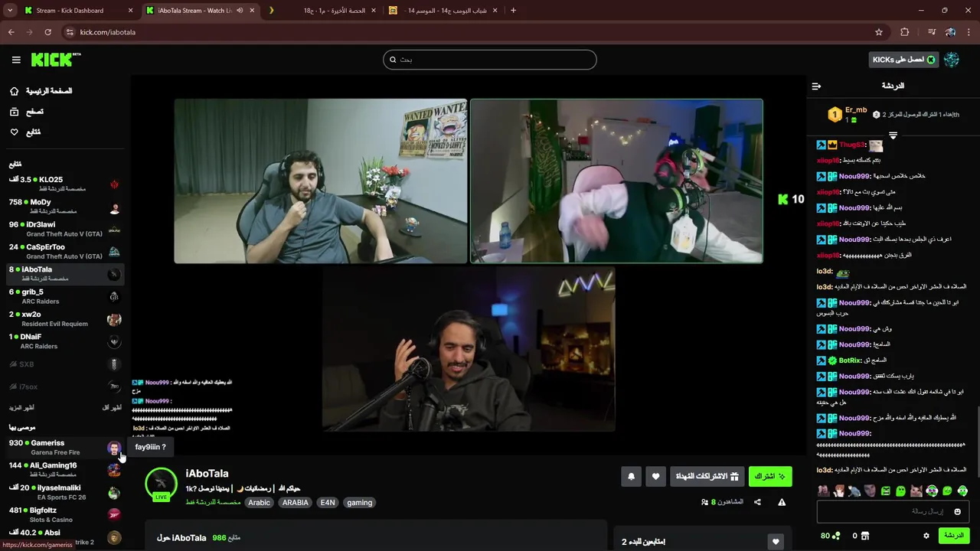Viewport: 980px width, 551px height.
Task: Click the share stream icon
Action: pyautogui.click(x=757, y=502)
